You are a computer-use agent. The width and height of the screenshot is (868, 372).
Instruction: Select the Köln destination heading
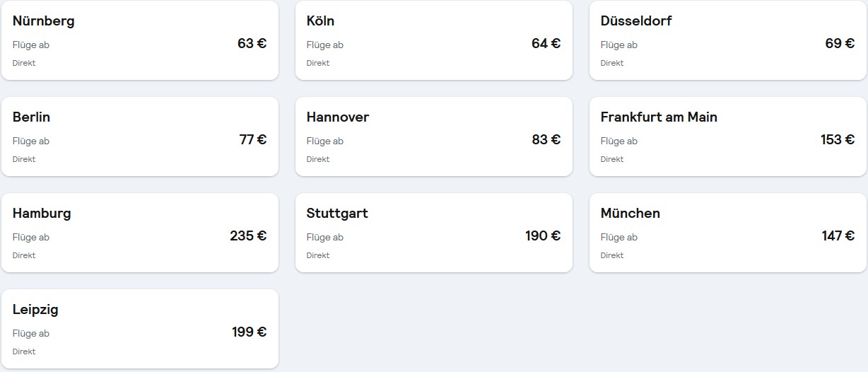[320, 21]
